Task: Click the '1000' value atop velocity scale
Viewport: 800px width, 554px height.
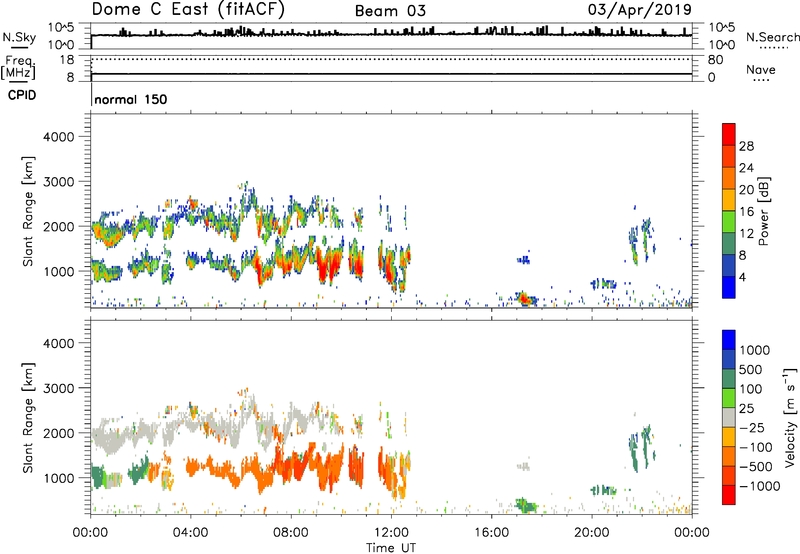Action: [754, 350]
